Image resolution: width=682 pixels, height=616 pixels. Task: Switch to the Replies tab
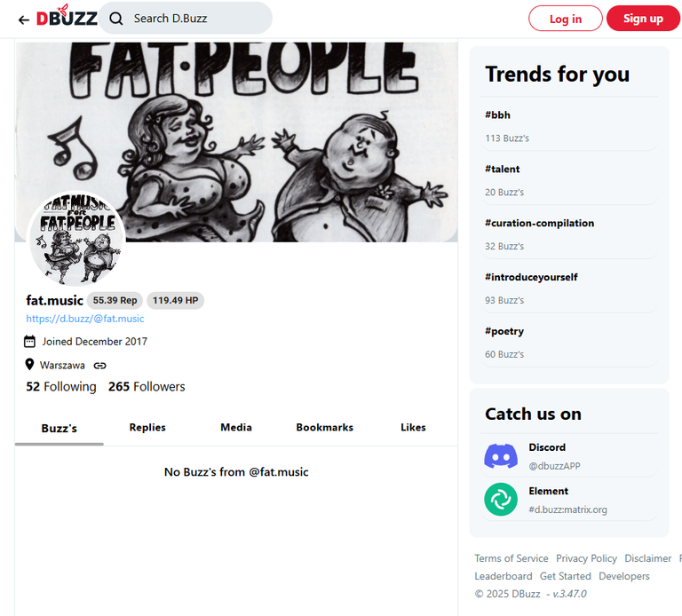(x=147, y=428)
